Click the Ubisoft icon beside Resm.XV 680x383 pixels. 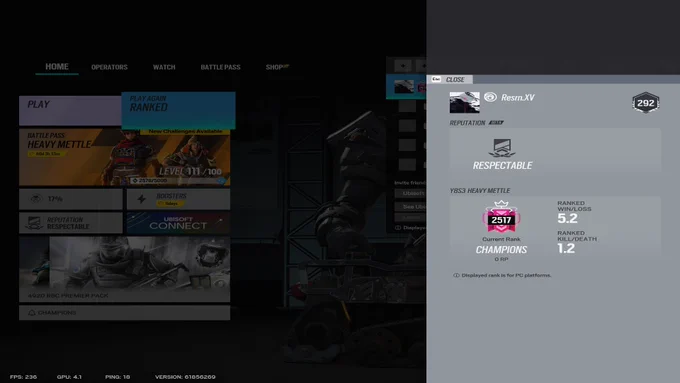tap(490, 97)
